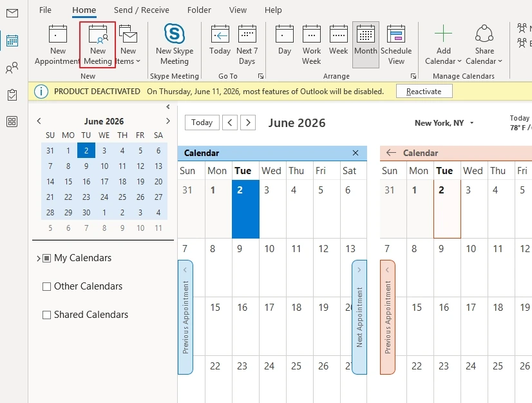Select the Month view
Screen dimensions: 532x403
[x=365, y=45]
